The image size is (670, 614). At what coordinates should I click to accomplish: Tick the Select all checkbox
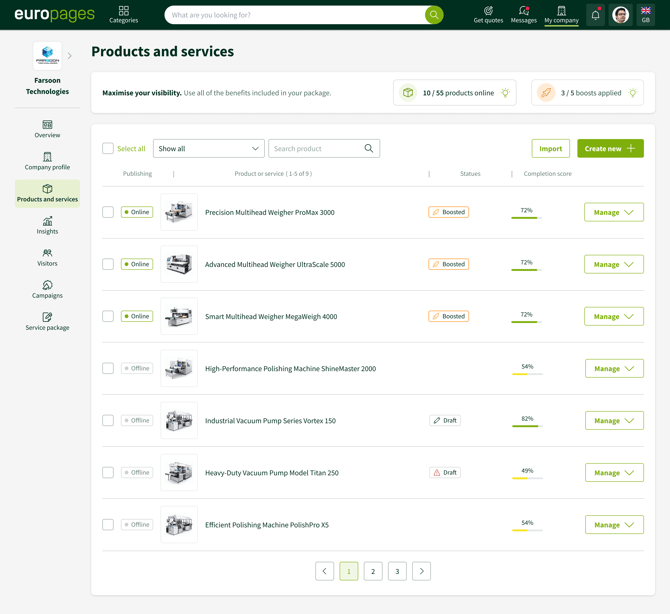point(108,148)
